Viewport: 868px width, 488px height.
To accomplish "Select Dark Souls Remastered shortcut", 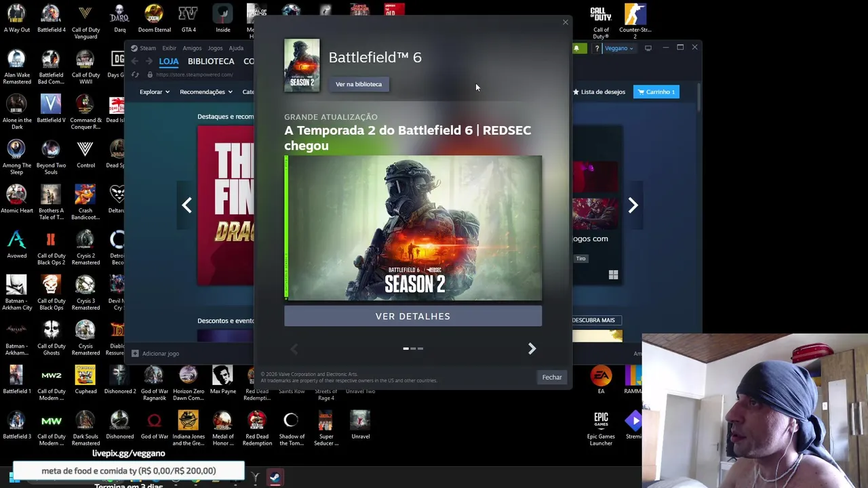I will (x=85, y=428).
